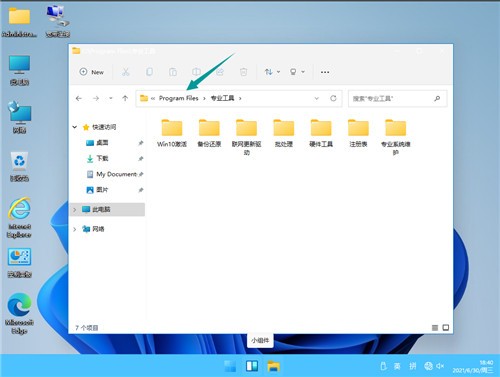Click the search magnifier icon
This screenshot has width=500, height=377.
pyautogui.click(x=437, y=99)
